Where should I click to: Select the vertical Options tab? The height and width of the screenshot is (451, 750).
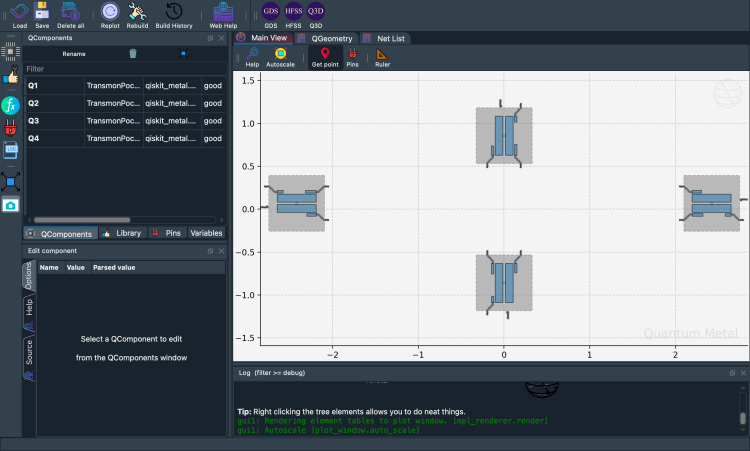[29, 275]
